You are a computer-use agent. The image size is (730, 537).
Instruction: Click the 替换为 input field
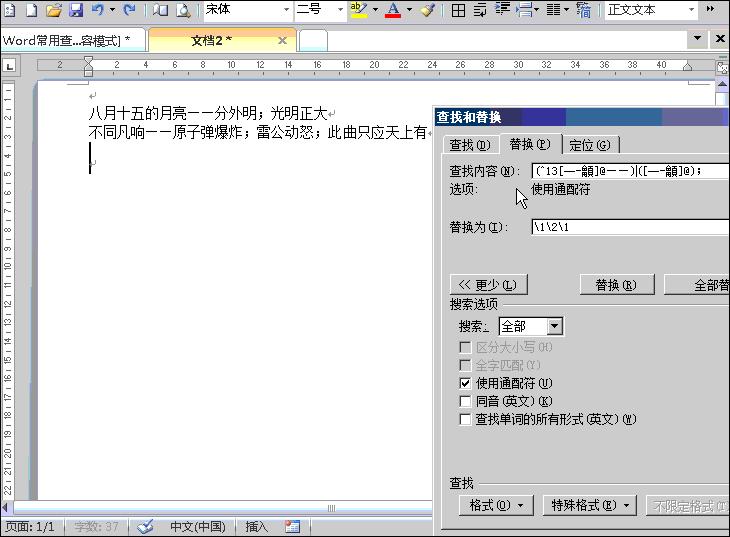(x=630, y=227)
